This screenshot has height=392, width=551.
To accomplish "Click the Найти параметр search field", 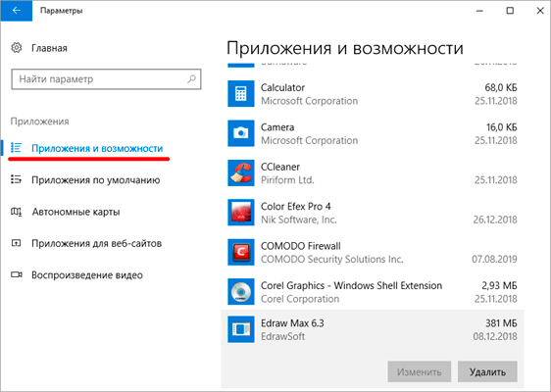I will tap(106, 79).
